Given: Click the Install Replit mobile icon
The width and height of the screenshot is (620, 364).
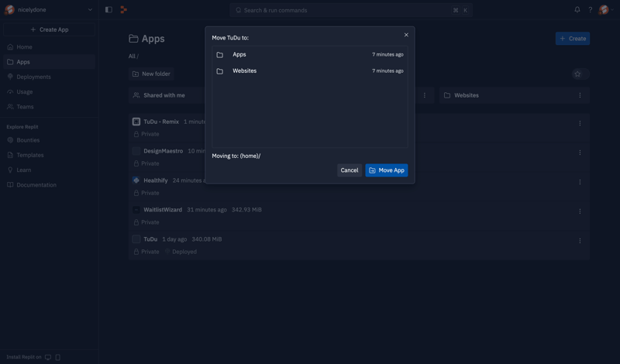Looking at the screenshot, I should point(57,357).
